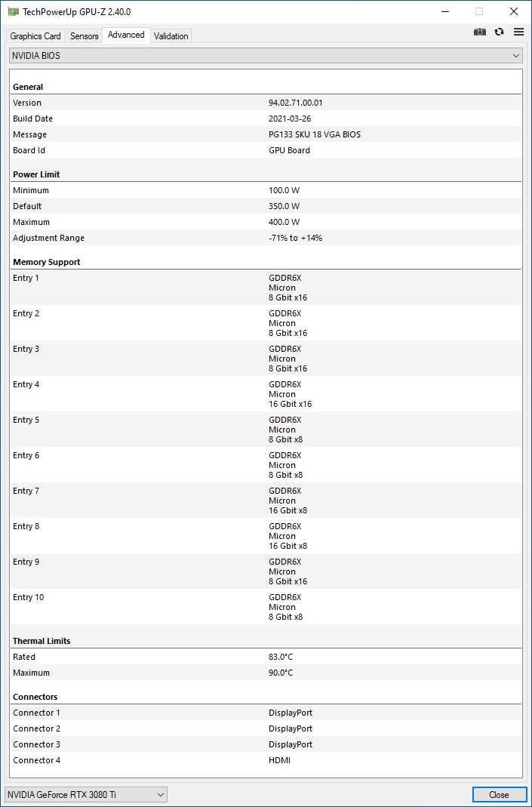Close the window with the title bar X
This screenshot has width=532, height=807.
[513, 12]
